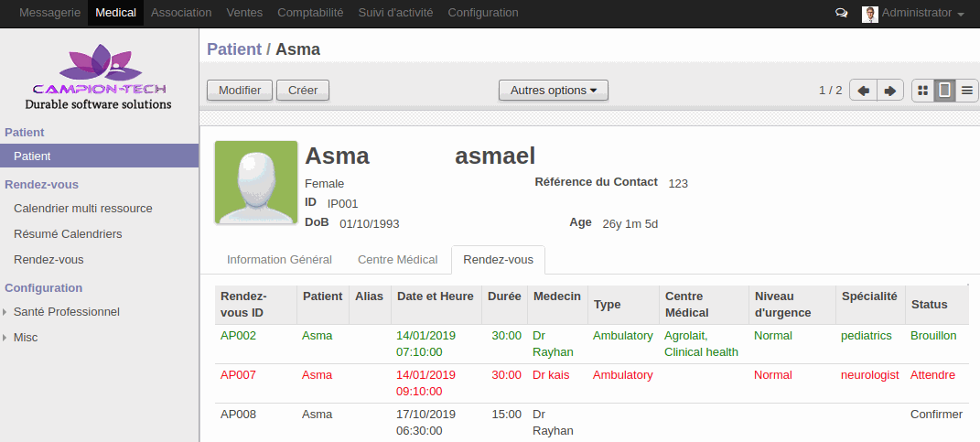This screenshot has height=442, width=980.
Task: Switch to form view icon
Action: click(945, 91)
